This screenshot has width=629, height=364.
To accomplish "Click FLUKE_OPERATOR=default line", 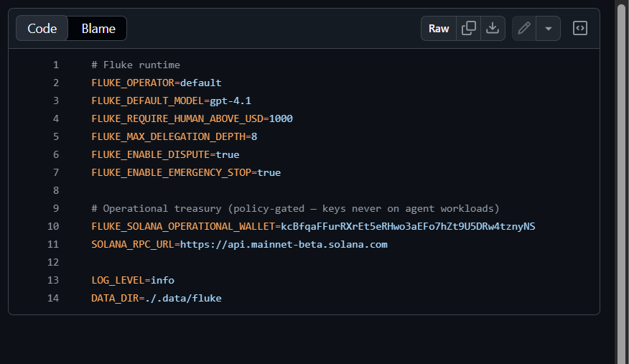I will point(157,83).
